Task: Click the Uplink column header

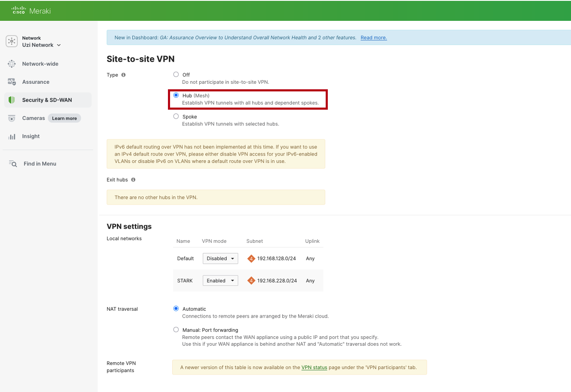Action: [312, 241]
